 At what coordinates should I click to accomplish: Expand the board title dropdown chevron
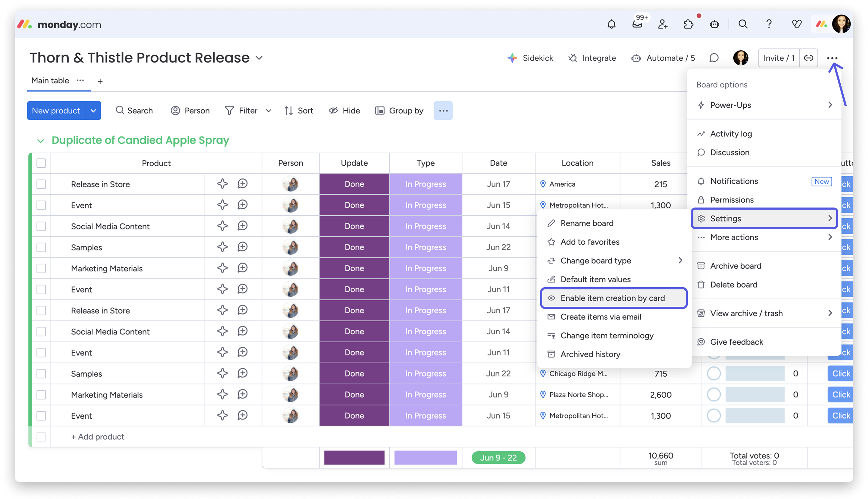pos(259,58)
